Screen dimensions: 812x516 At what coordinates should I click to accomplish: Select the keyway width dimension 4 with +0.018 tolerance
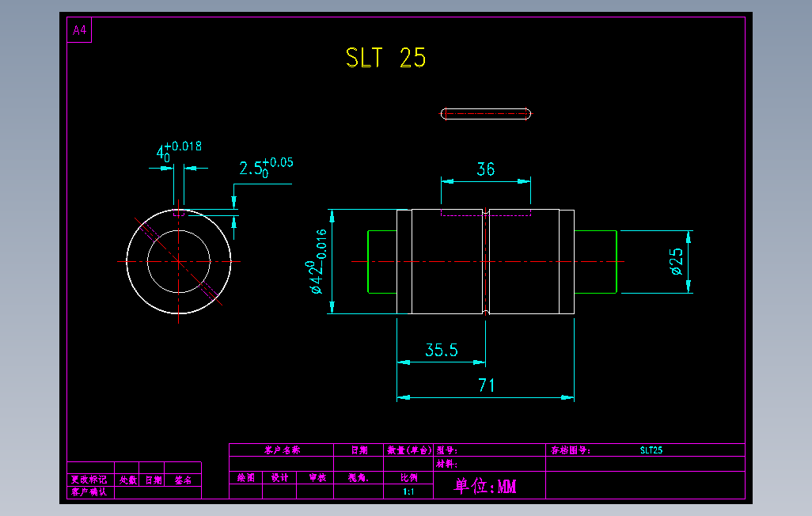coord(179,151)
